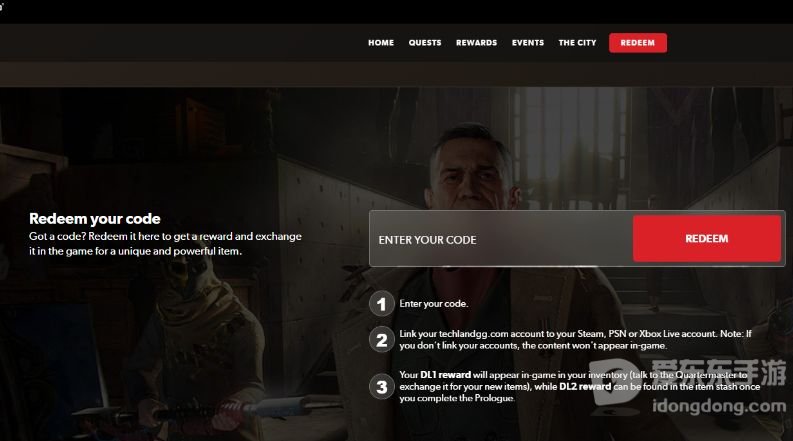Open the QUESTS section
The width and height of the screenshot is (793, 441).
[425, 43]
